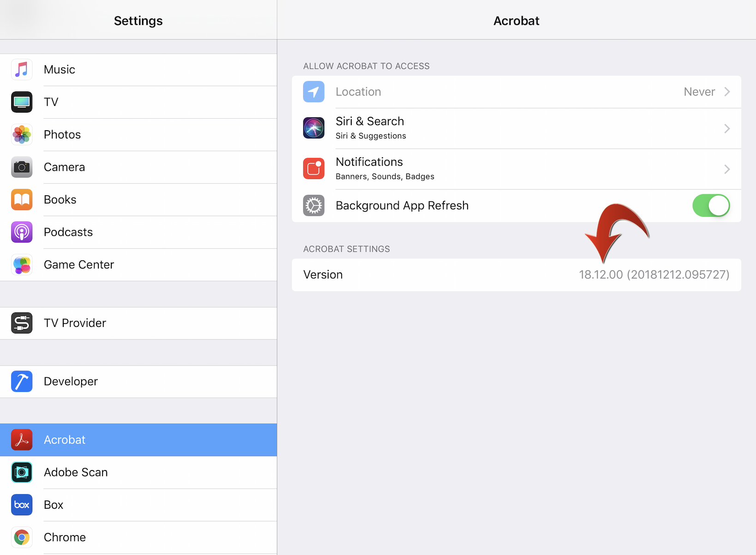Expand Siri & Search chevron

click(x=727, y=128)
